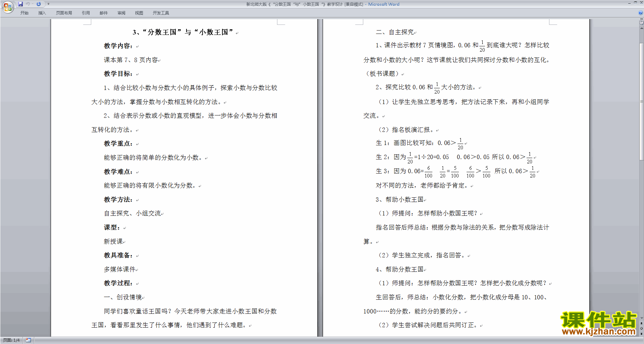Click the line （2）指名板演汇报。
The height and width of the screenshot is (344, 644).
point(406,130)
